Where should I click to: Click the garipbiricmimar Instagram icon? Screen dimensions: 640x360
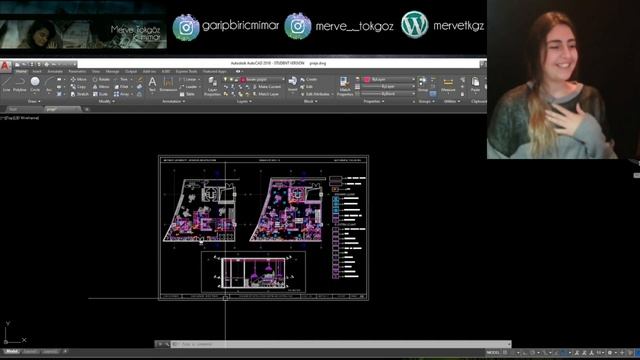click(x=186, y=27)
